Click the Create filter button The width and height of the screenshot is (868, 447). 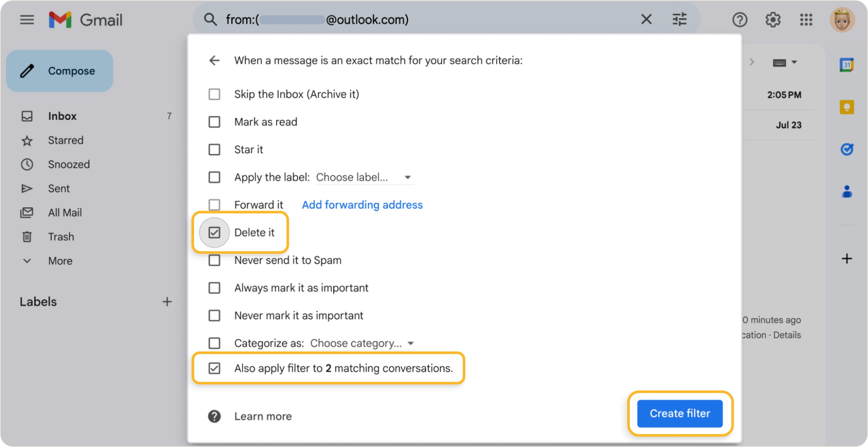point(680,413)
